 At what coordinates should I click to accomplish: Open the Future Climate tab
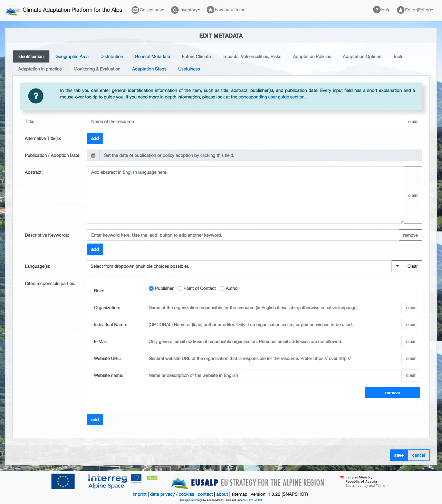pos(196,56)
